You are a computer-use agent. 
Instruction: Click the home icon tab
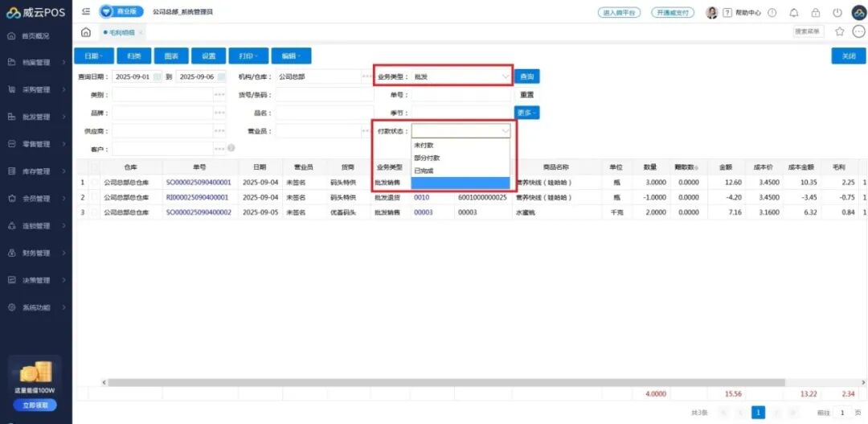(86, 32)
